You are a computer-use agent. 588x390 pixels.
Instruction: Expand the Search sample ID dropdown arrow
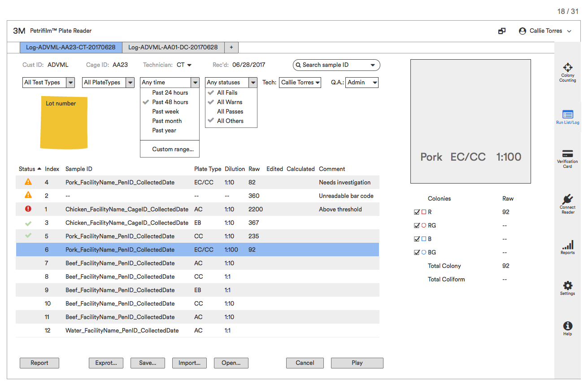(373, 65)
